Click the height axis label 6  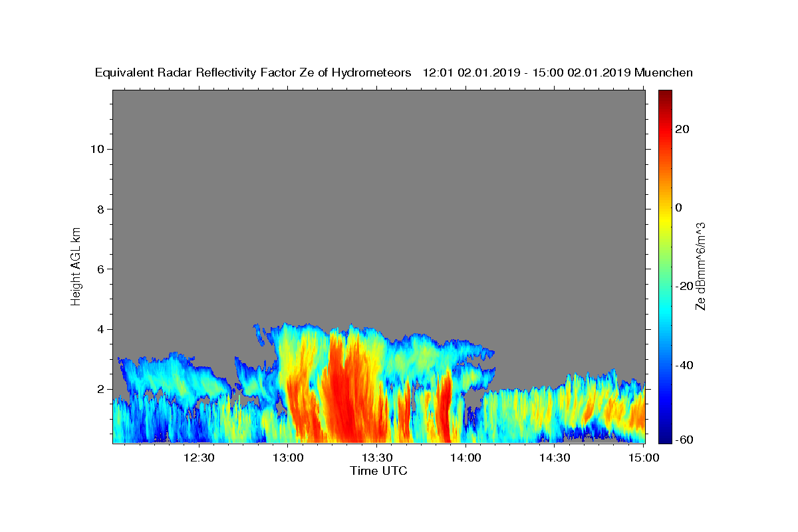pyautogui.click(x=101, y=269)
